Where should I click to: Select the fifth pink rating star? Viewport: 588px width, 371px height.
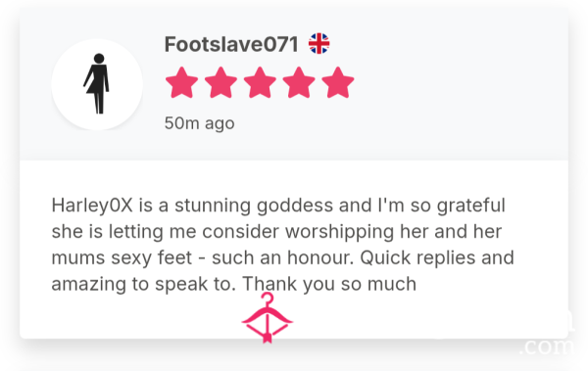click(337, 83)
